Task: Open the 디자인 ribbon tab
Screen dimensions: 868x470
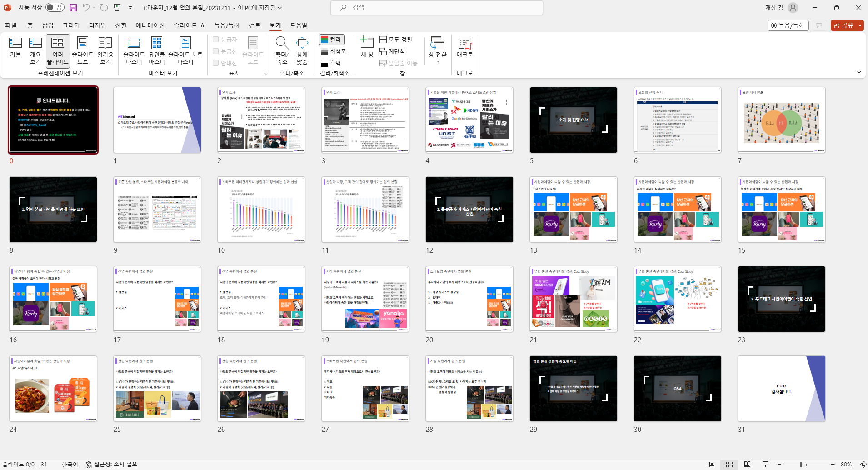Action: pos(97,25)
